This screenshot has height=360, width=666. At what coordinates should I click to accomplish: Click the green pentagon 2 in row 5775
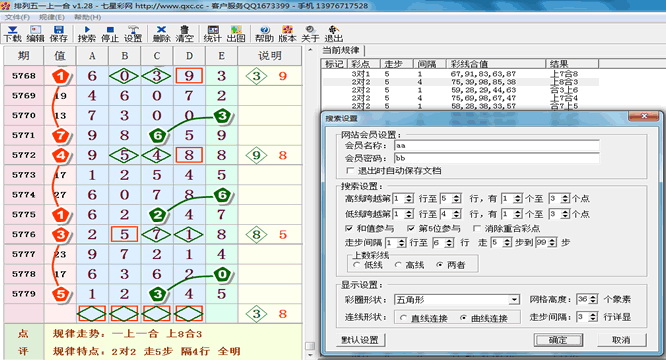[158, 215]
